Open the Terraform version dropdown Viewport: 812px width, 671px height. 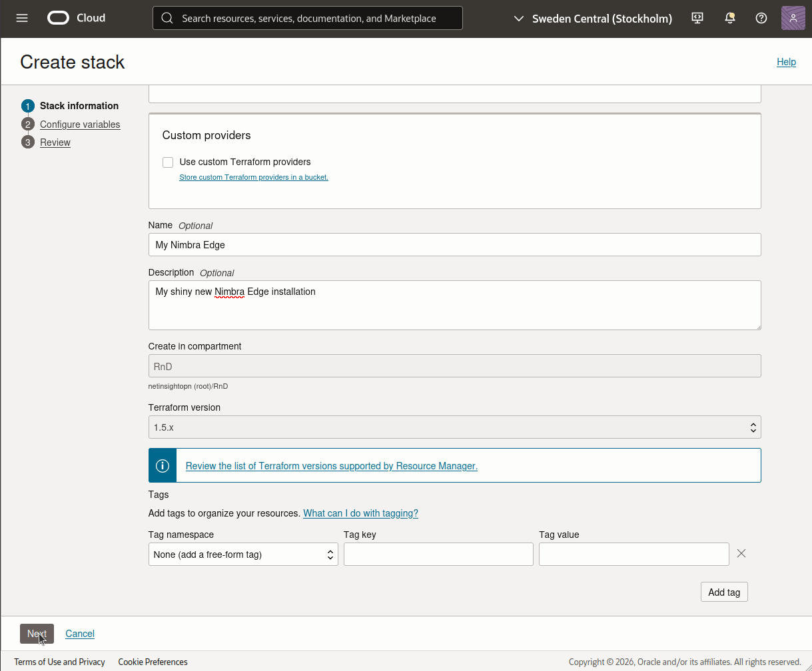click(454, 427)
